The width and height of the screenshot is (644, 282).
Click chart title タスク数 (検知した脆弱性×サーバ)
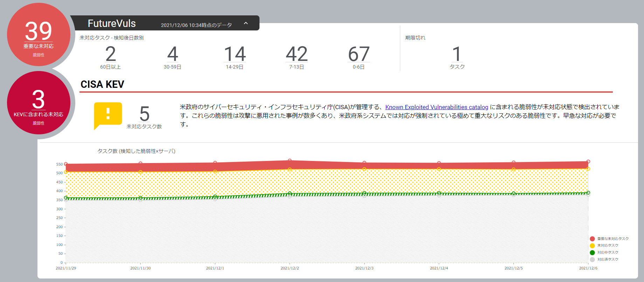click(x=136, y=151)
